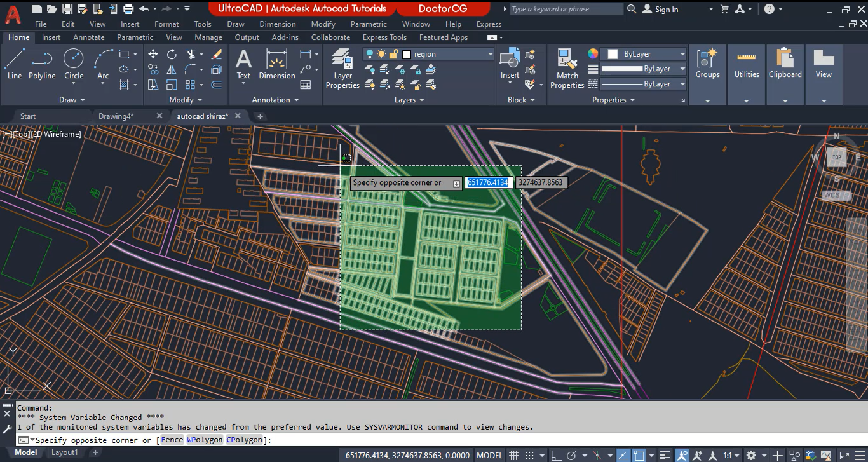The height and width of the screenshot is (462, 868).
Task: Toggle MODEL space button in status bar
Action: [489, 455]
